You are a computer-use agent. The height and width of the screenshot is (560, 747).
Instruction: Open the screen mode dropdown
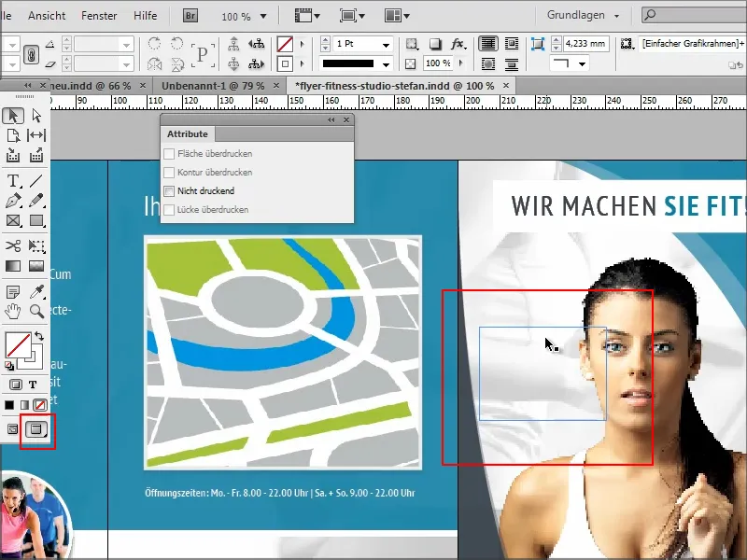(352, 16)
